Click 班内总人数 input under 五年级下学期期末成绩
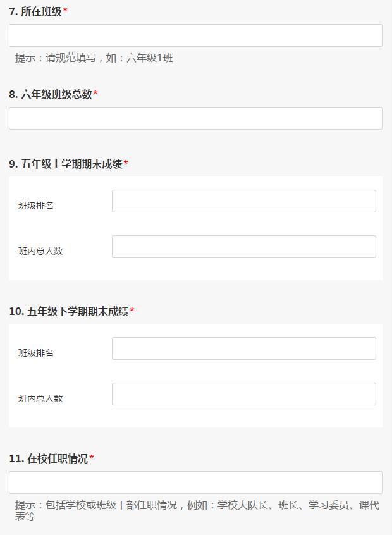This screenshot has height=535, width=392. pyautogui.click(x=243, y=394)
